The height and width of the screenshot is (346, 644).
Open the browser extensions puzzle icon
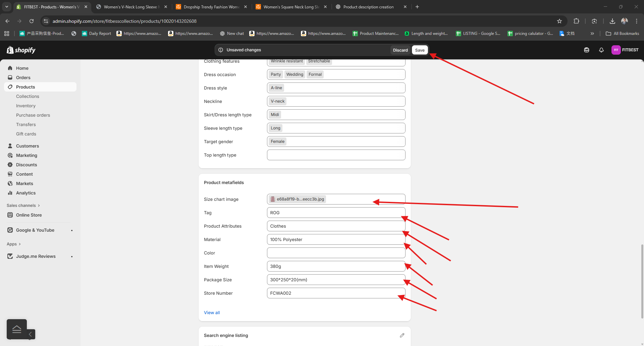point(576,21)
